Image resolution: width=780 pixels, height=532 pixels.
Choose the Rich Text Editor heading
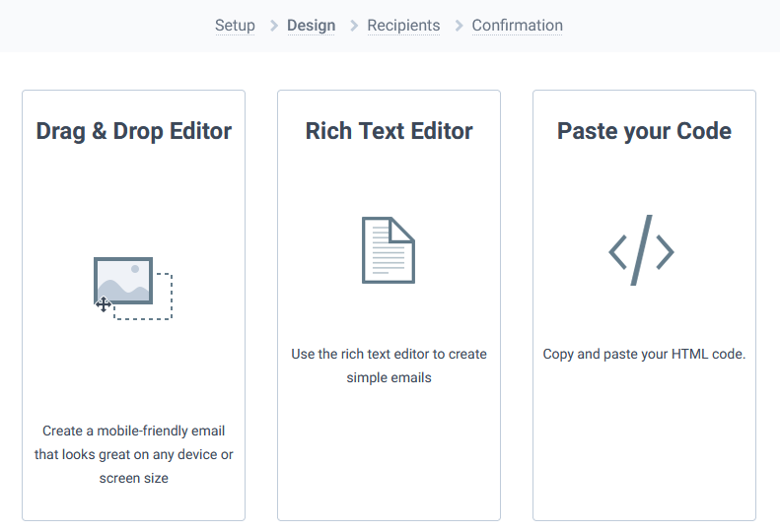click(389, 131)
